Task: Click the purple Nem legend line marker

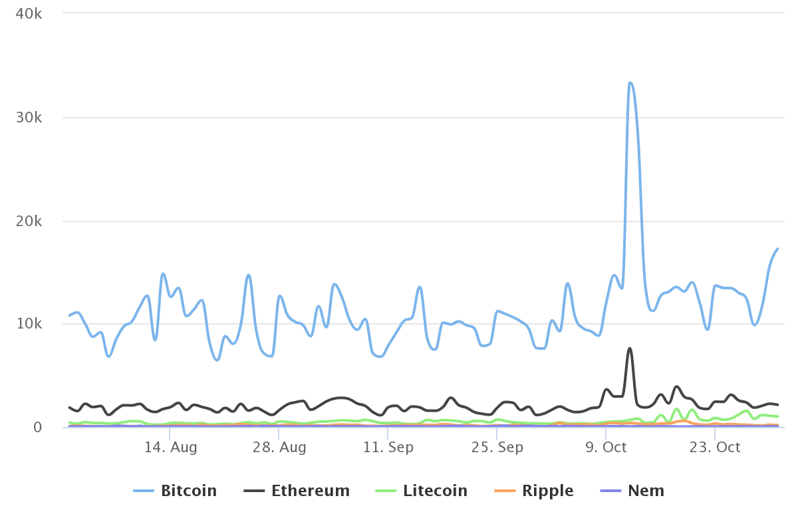Action: pyautogui.click(x=610, y=491)
